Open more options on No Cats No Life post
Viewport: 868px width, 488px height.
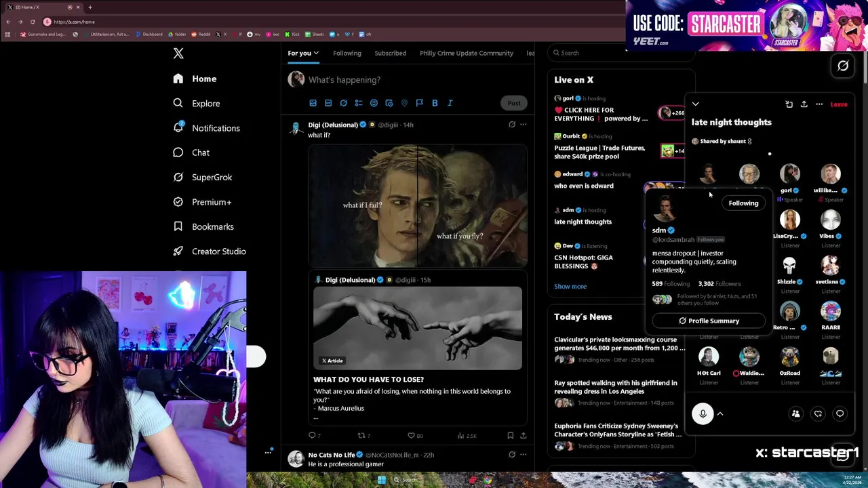pyautogui.click(x=523, y=455)
